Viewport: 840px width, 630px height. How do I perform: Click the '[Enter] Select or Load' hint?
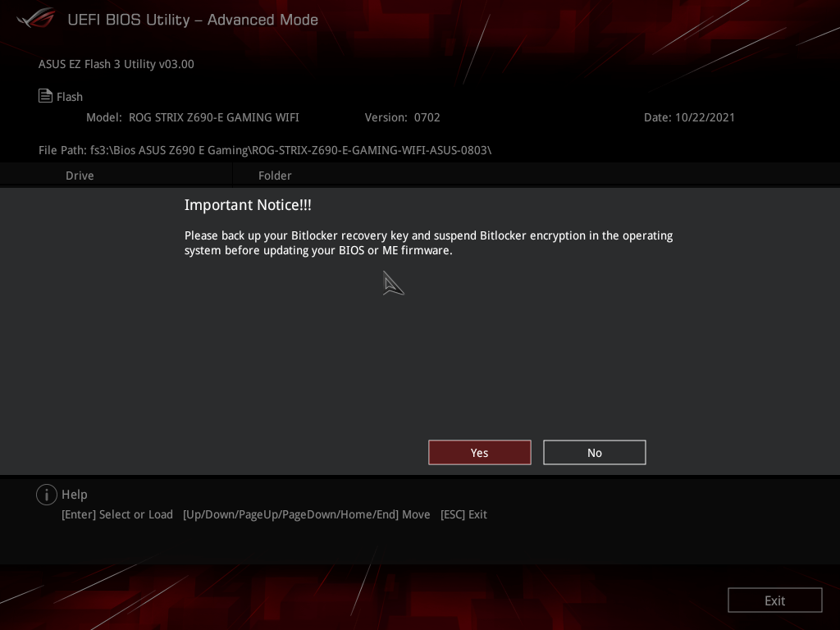pyautogui.click(x=117, y=515)
